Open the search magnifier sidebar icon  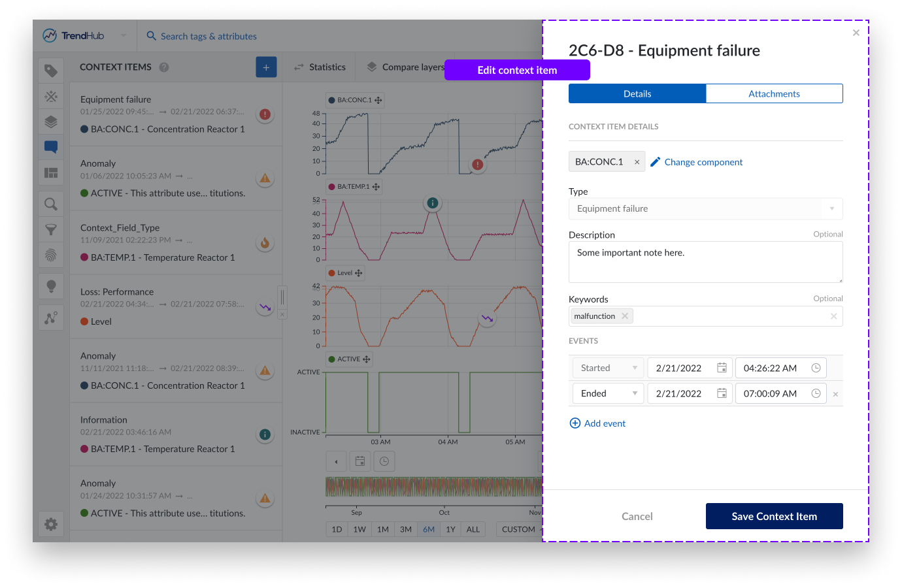coord(51,204)
